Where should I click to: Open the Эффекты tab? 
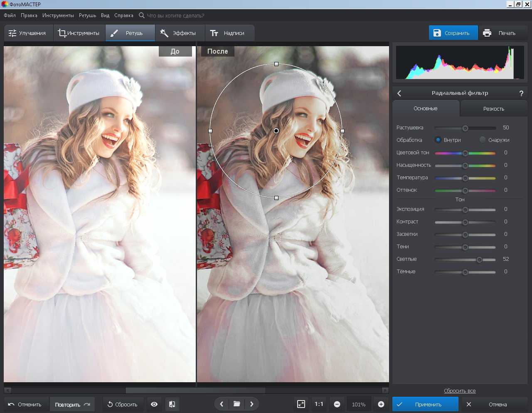point(179,33)
